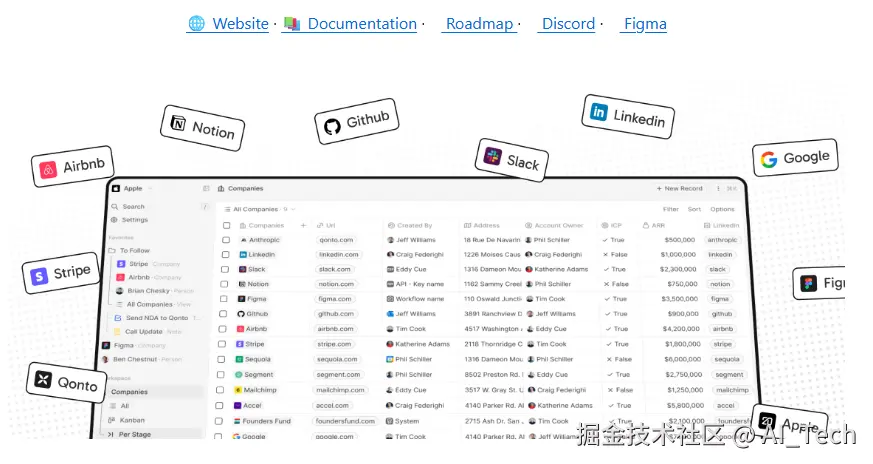Image resolution: width=873 pixels, height=464 pixels.
Task: Click the Google logo badge
Action: [x=795, y=158]
